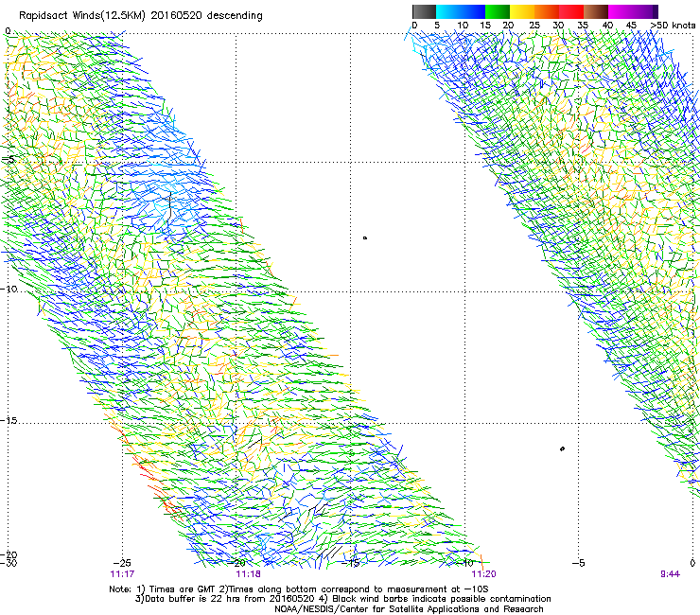Click the small island outline below -15 latitude

[x=562, y=448]
